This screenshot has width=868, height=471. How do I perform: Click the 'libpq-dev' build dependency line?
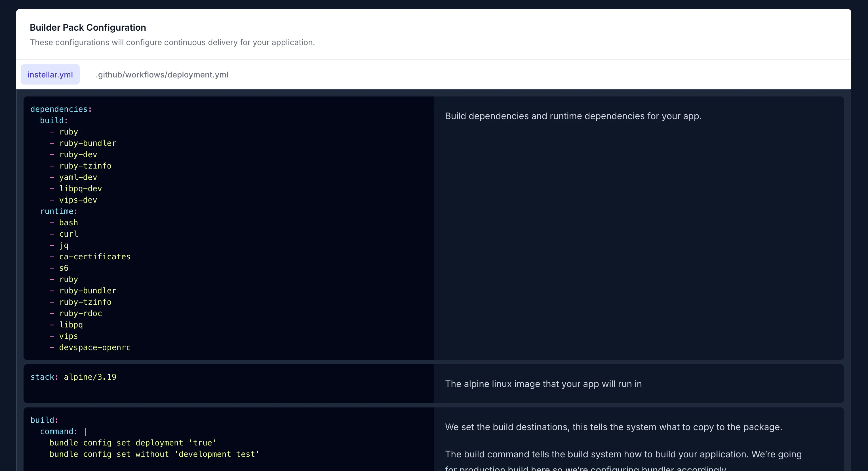pos(75,188)
